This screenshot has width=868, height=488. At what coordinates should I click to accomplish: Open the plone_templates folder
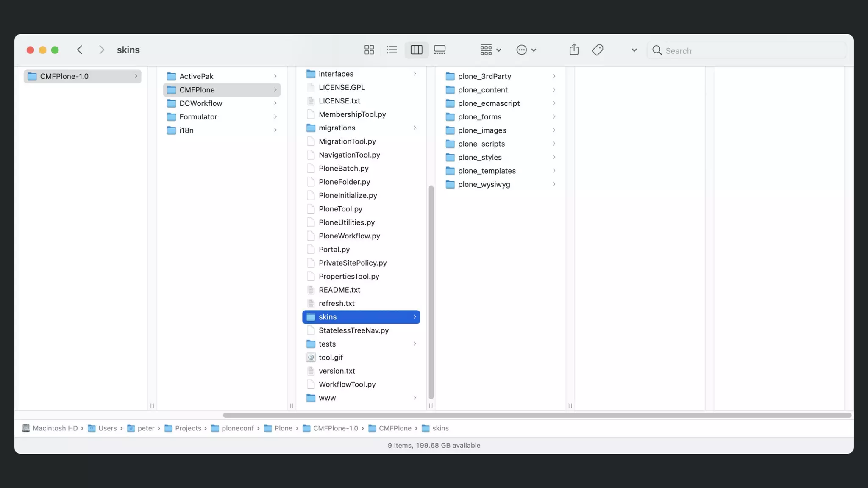487,171
